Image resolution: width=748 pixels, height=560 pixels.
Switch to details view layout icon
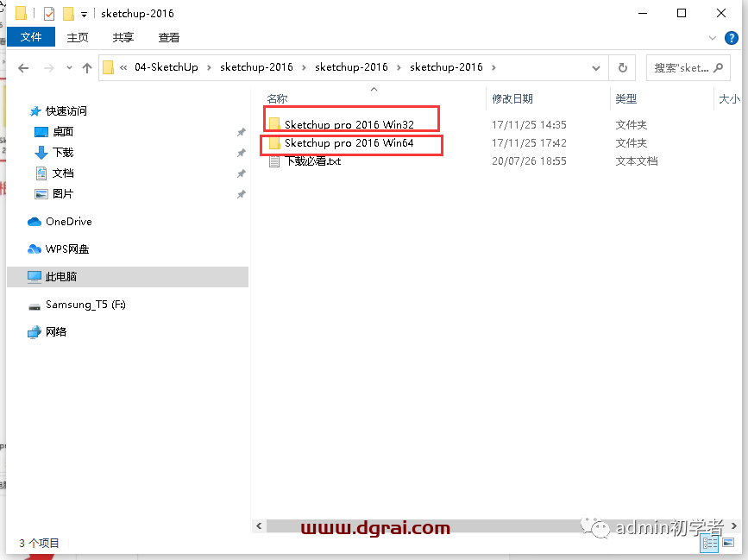[x=710, y=544]
